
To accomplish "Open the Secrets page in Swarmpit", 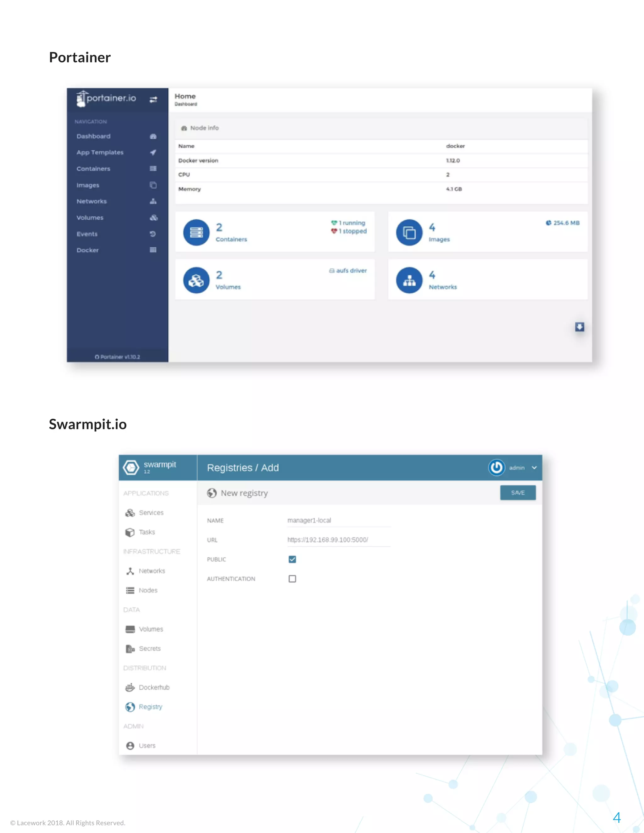I will [x=150, y=648].
